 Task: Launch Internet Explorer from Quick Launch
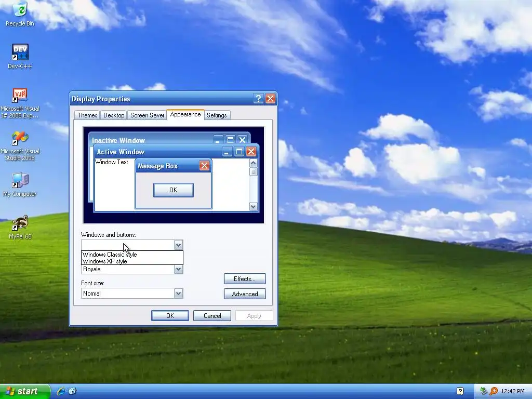[61, 391]
